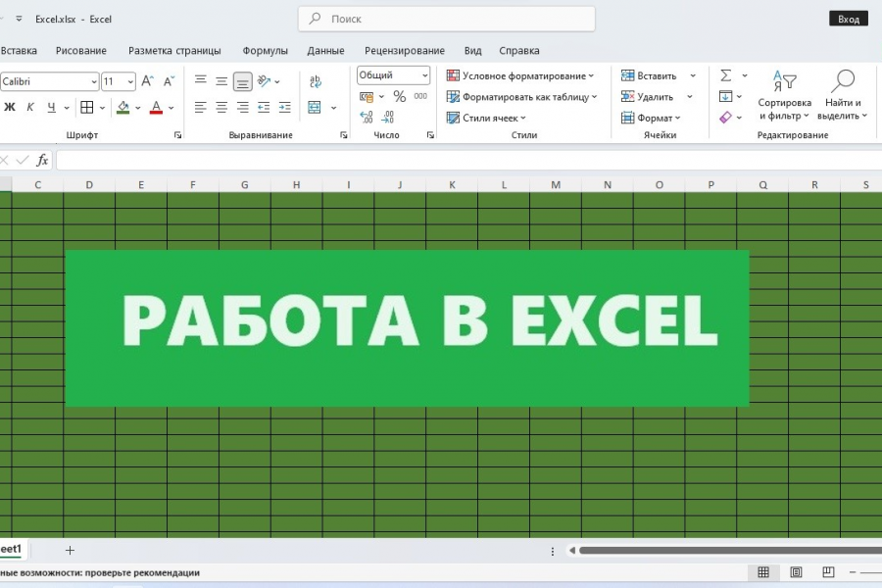This screenshot has height=588, width=882.
Task: Open the Рецензирование ribbon tab
Action: tap(405, 51)
